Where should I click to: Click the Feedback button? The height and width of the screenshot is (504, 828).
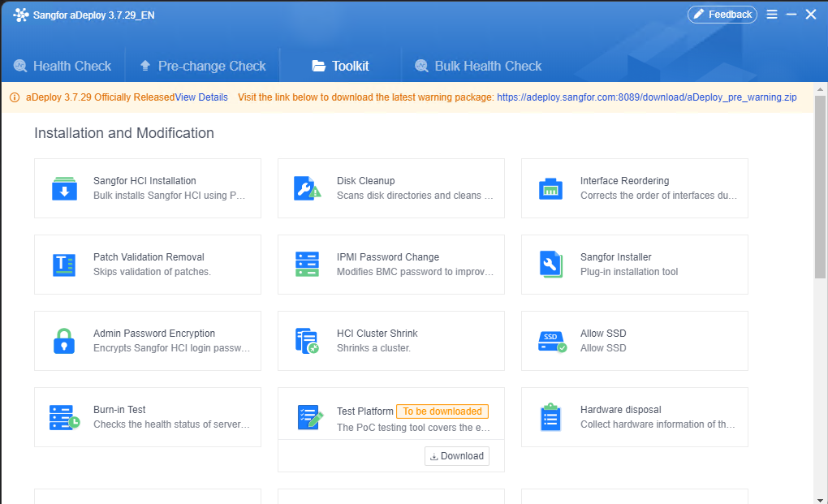coord(722,15)
